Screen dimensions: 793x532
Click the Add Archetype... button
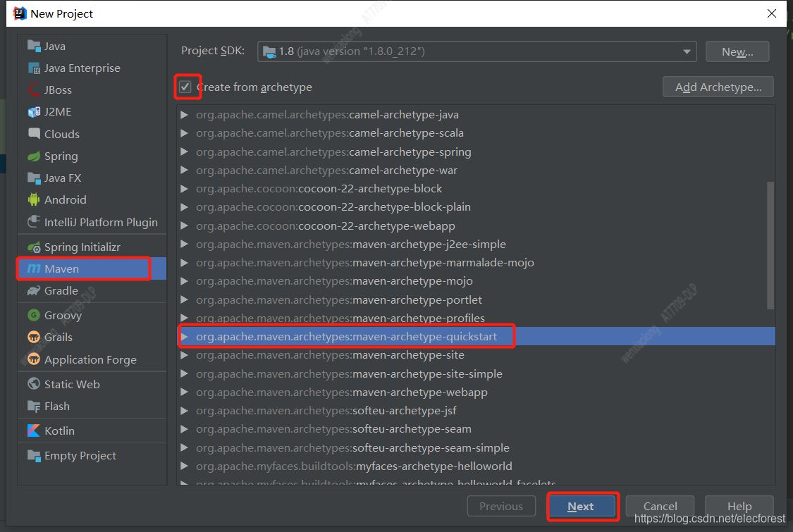[718, 87]
